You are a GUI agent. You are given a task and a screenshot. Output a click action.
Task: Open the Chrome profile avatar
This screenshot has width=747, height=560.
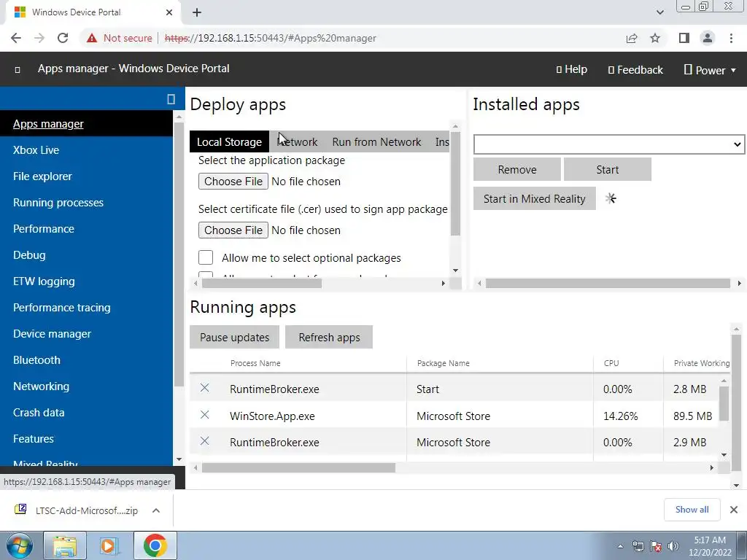708,38
